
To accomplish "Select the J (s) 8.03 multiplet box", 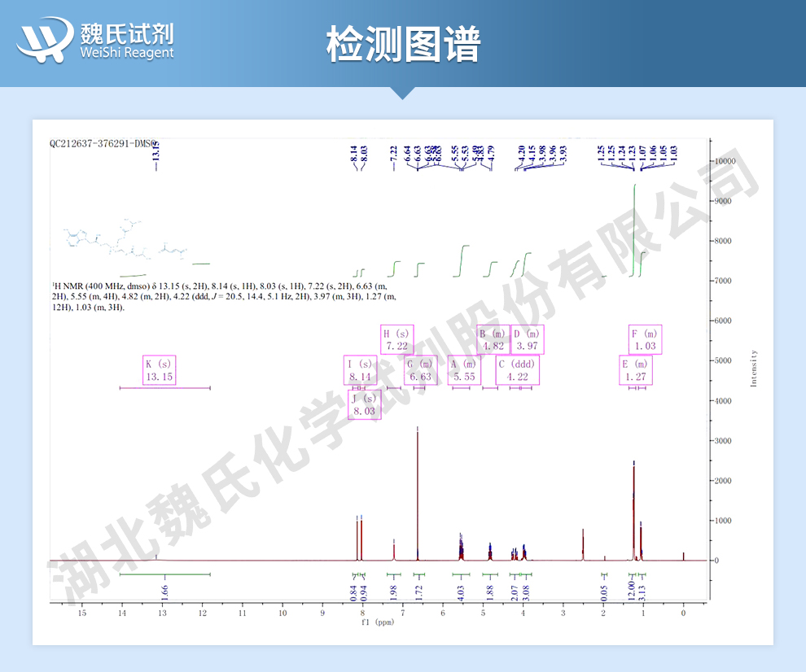I will [365, 404].
